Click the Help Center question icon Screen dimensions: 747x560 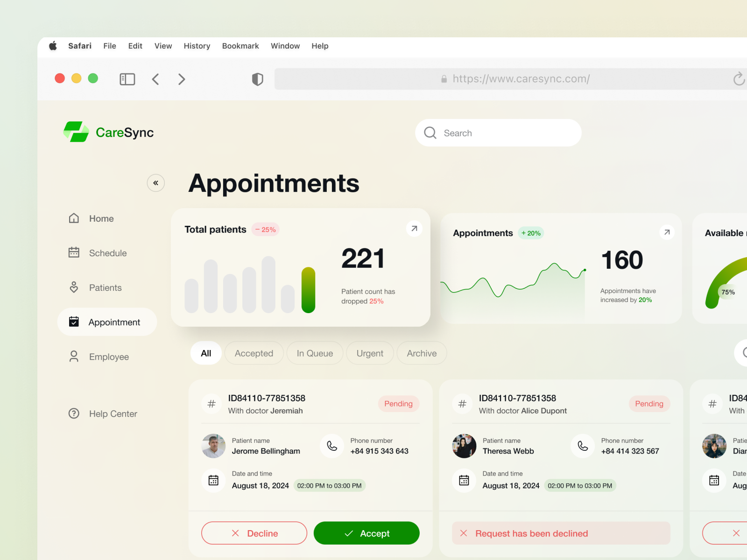74,413
